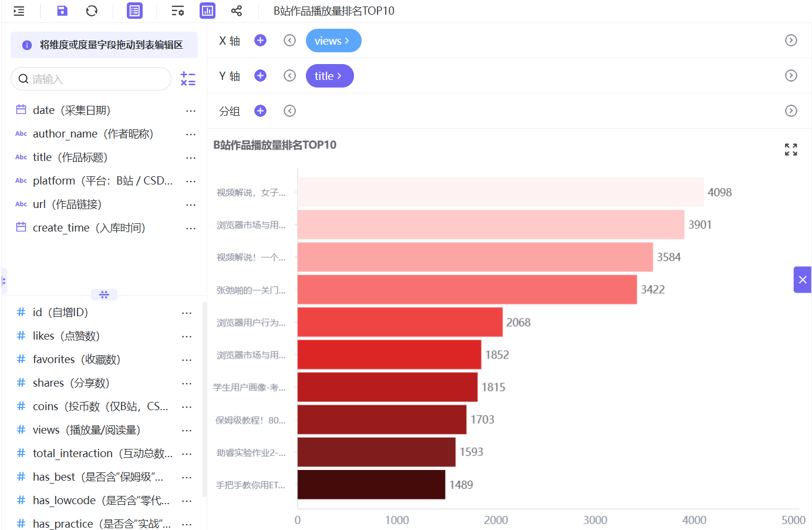Click right arrow circle in group row
Screen dimensions: 812x530
[791, 111]
